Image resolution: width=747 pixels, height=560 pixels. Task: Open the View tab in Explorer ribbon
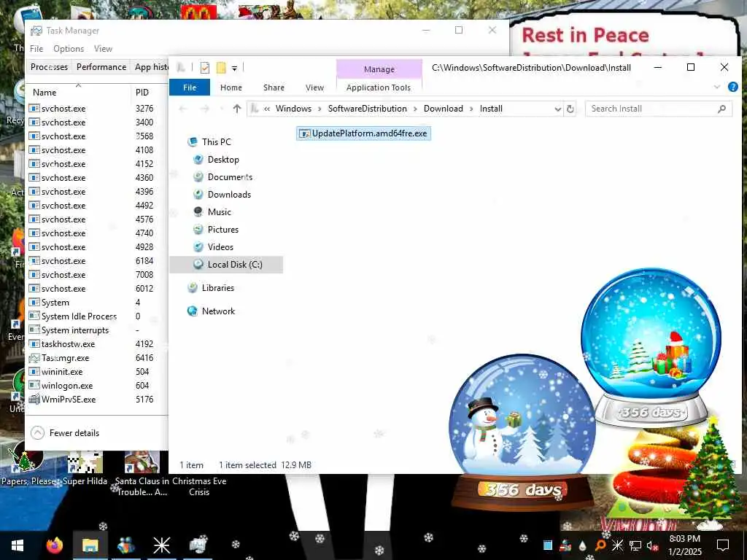point(314,87)
